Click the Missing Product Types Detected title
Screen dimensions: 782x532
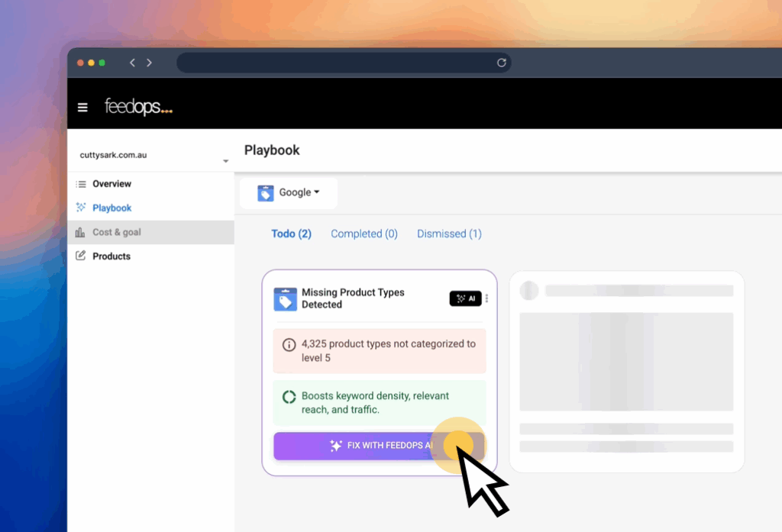click(353, 298)
